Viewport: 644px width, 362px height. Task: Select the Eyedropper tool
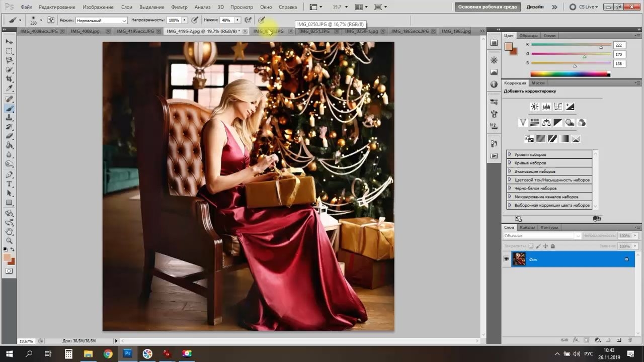9,89
